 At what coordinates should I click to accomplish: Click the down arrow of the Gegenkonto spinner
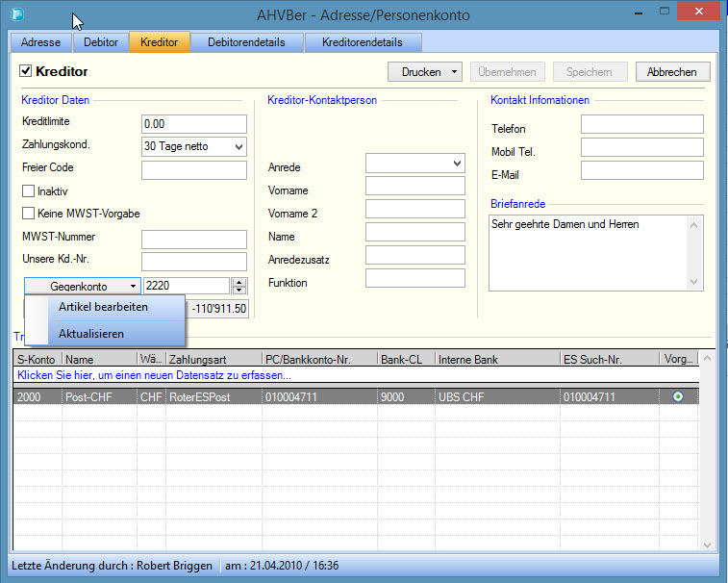tap(240, 291)
